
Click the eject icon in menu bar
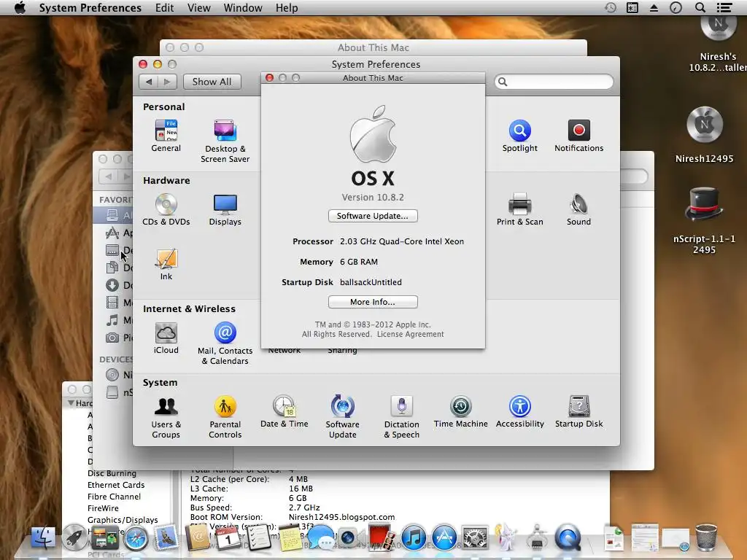tap(654, 7)
